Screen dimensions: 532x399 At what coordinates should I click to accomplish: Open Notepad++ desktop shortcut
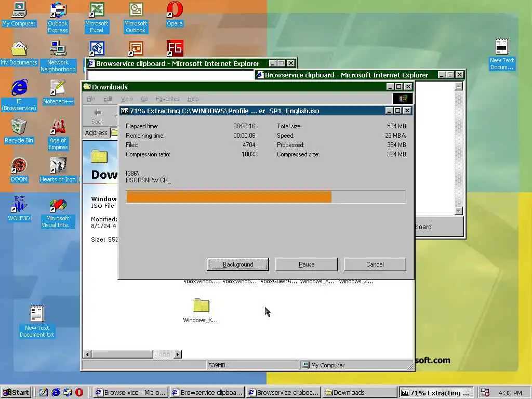coord(58,91)
